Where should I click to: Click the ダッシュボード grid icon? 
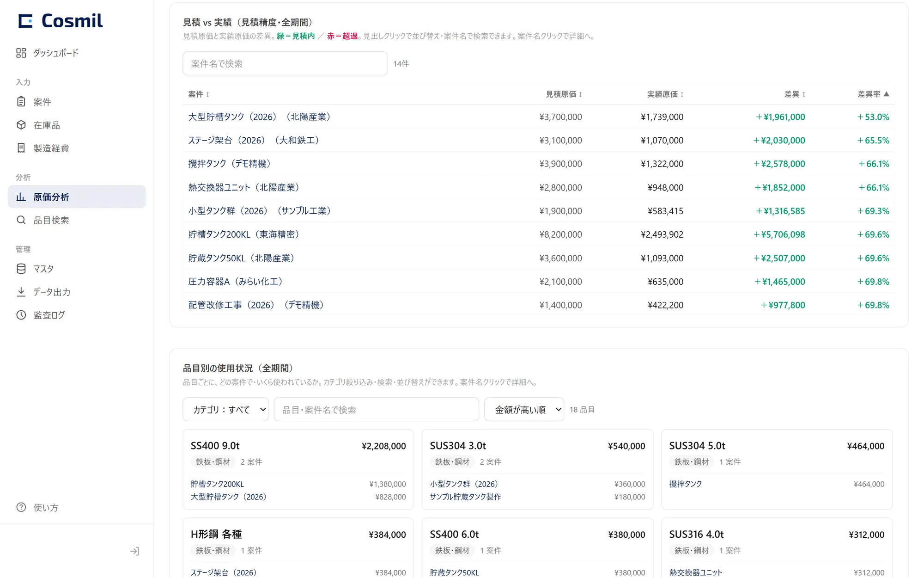[x=21, y=53]
